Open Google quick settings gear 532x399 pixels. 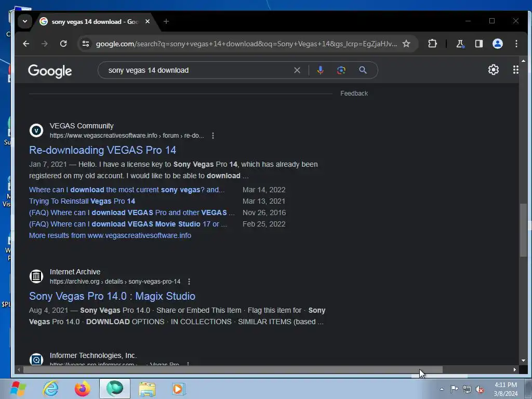click(x=494, y=70)
